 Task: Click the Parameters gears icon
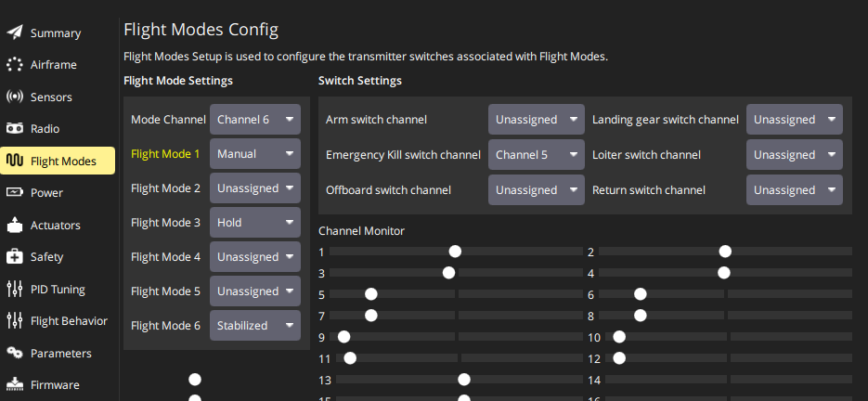pyautogui.click(x=15, y=353)
